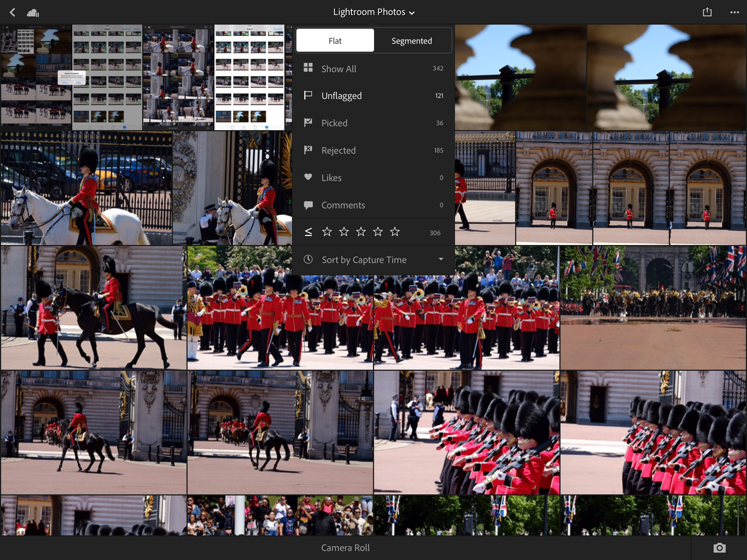Tap the back arrow icon
Screen dimensions: 747x560
(13, 13)
